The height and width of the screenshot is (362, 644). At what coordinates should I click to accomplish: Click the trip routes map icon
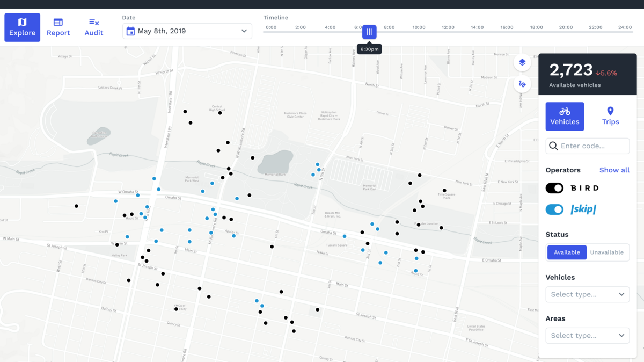pyautogui.click(x=522, y=84)
